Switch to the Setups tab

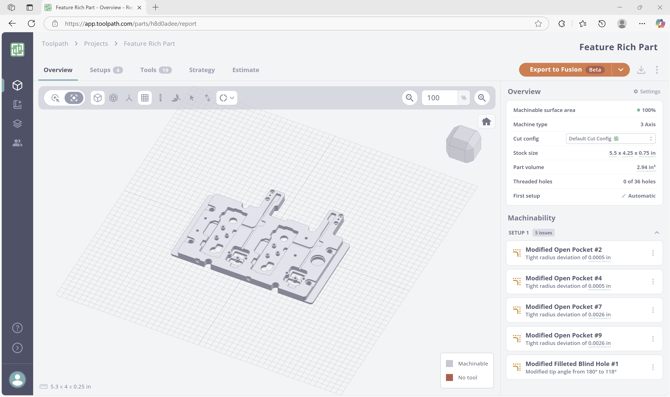pos(106,70)
